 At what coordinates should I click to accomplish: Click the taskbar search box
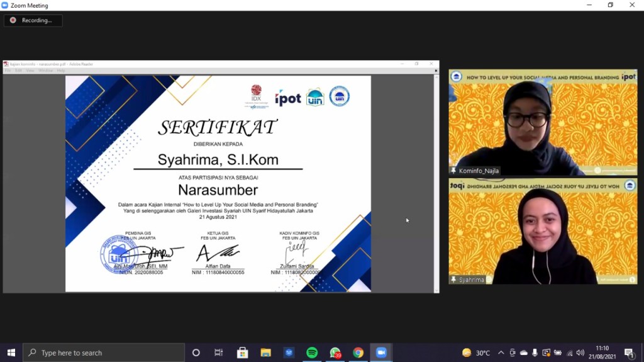(104, 353)
